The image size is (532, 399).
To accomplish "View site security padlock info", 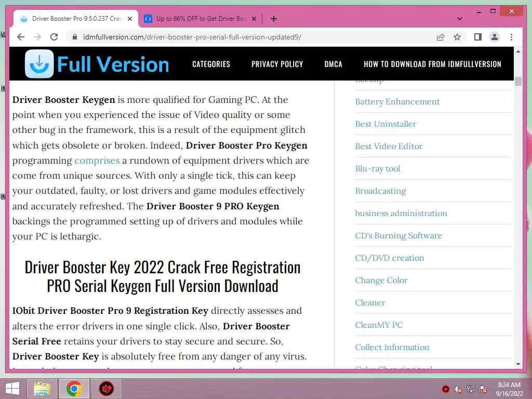I will pyautogui.click(x=75, y=37).
